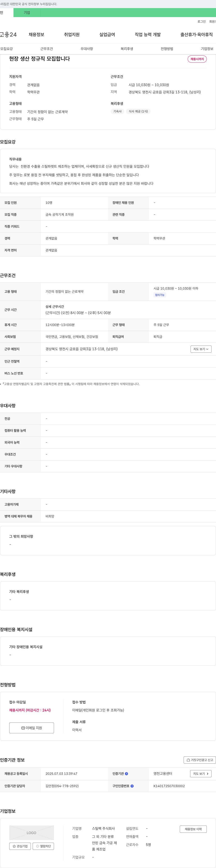Select insurance list 국민연금, 고용보험, 산재보험, 건강보험
Image resolution: width=216 pixels, height=868 pixels.
pyautogui.click(x=72, y=337)
